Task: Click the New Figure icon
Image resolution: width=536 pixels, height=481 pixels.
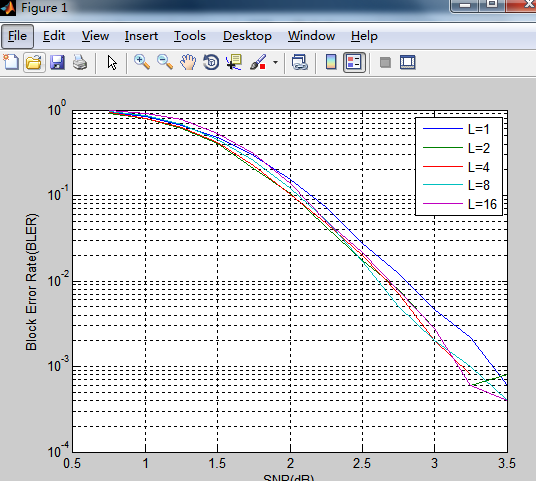Action: click(11, 63)
